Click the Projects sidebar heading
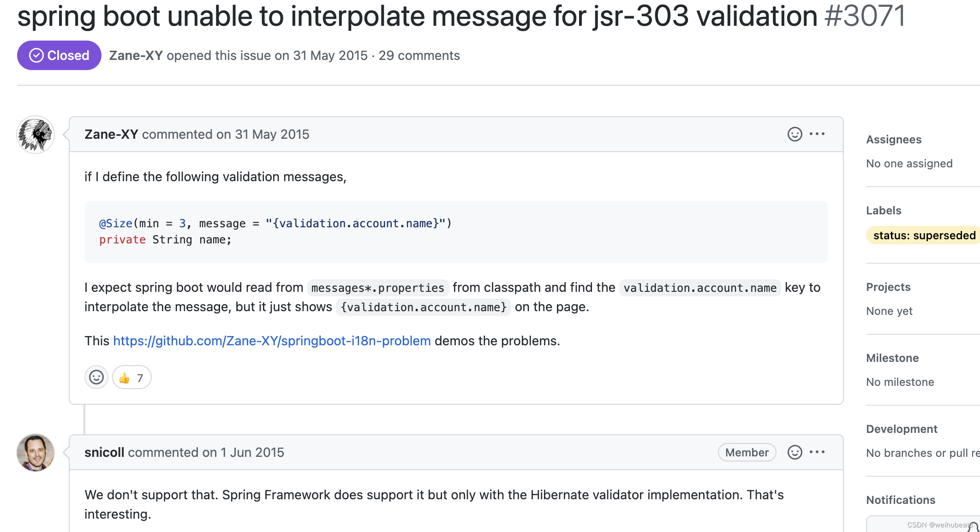 pyautogui.click(x=888, y=287)
